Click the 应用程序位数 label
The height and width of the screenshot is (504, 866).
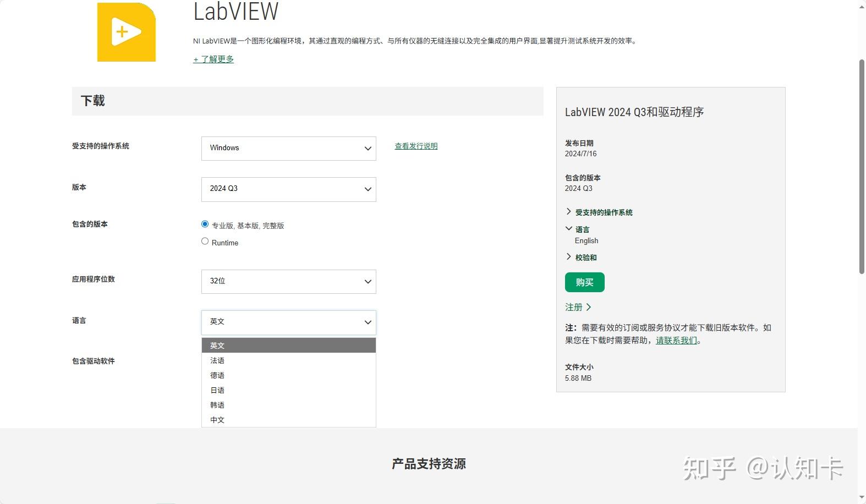point(94,279)
